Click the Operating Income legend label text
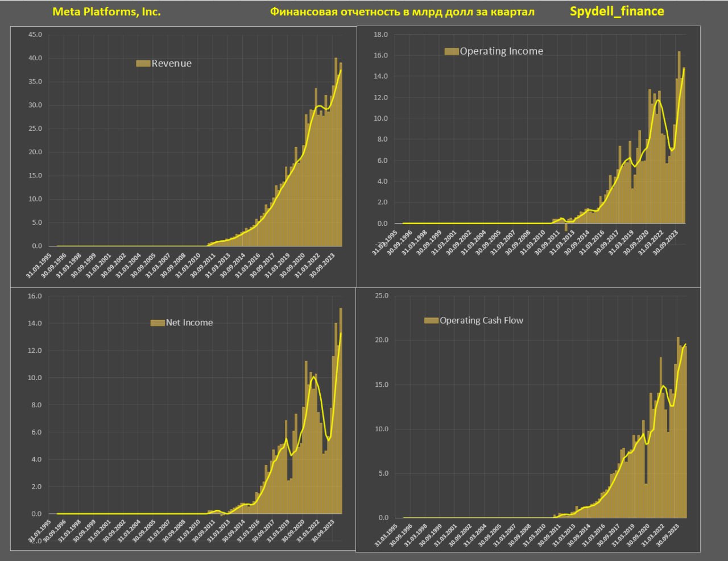728x561 pixels. tap(501, 51)
